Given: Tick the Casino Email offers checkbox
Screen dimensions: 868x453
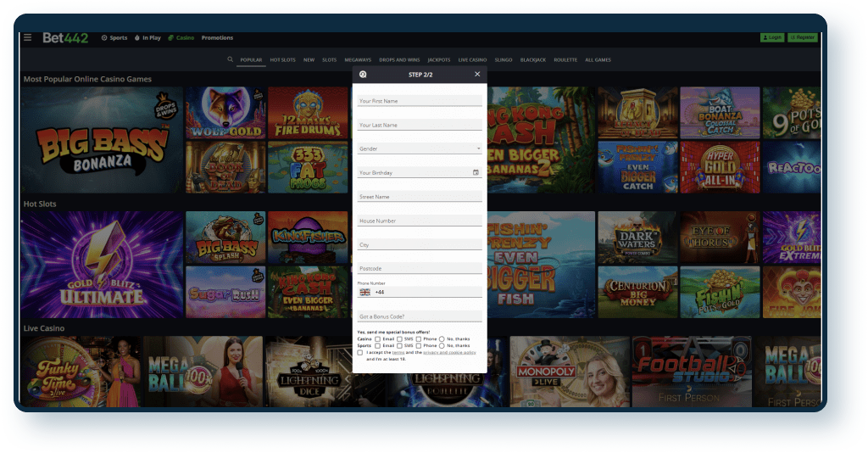Looking at the screenshot, I should point(377,339).
